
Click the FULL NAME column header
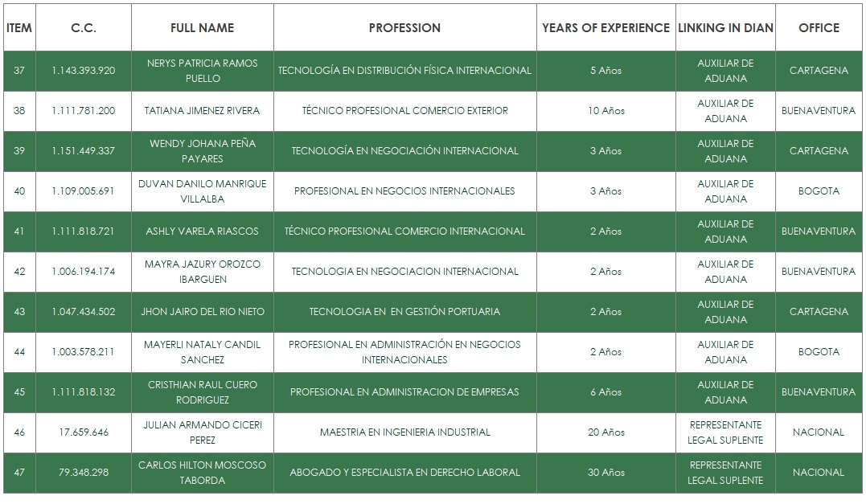pos(202,27)
